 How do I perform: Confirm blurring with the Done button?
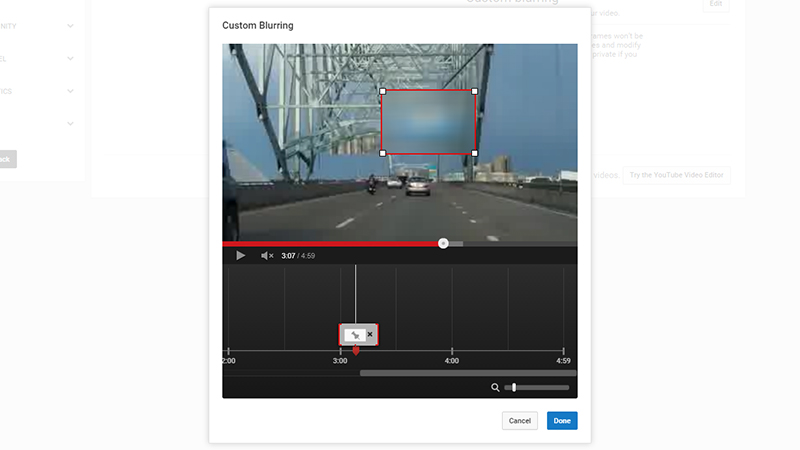(x=562, y=421)
